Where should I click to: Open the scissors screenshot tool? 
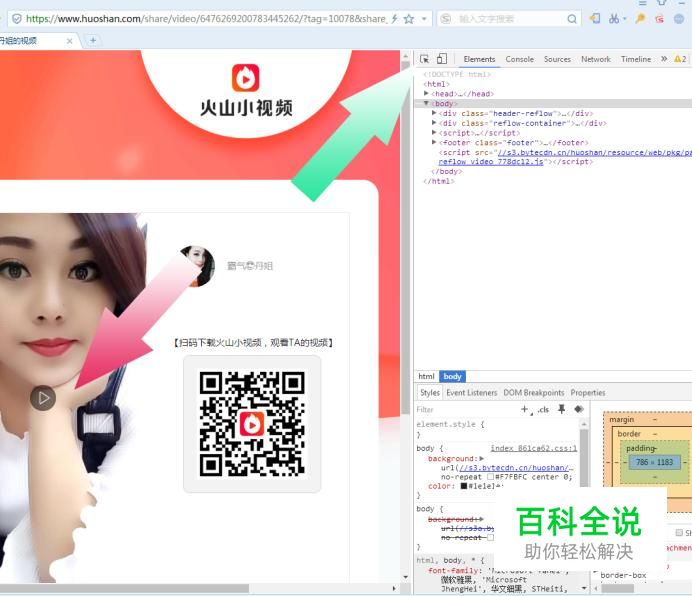pos(614,19)
